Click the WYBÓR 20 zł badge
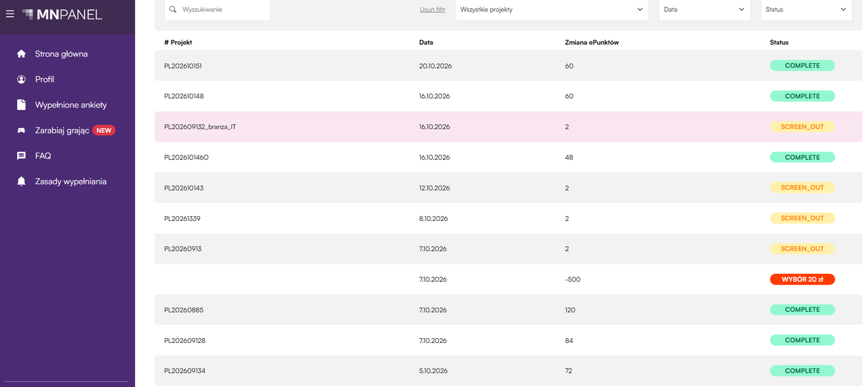 click(802, 279)
